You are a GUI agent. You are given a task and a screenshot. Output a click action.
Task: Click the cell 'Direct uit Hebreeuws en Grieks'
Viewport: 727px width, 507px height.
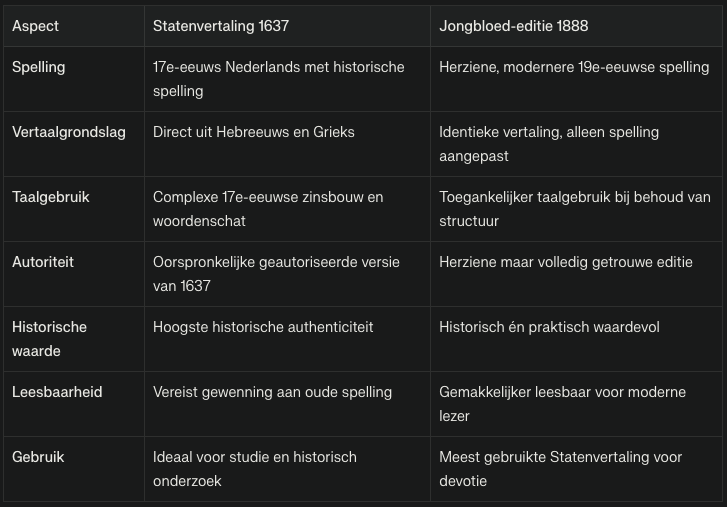[254, 132]
